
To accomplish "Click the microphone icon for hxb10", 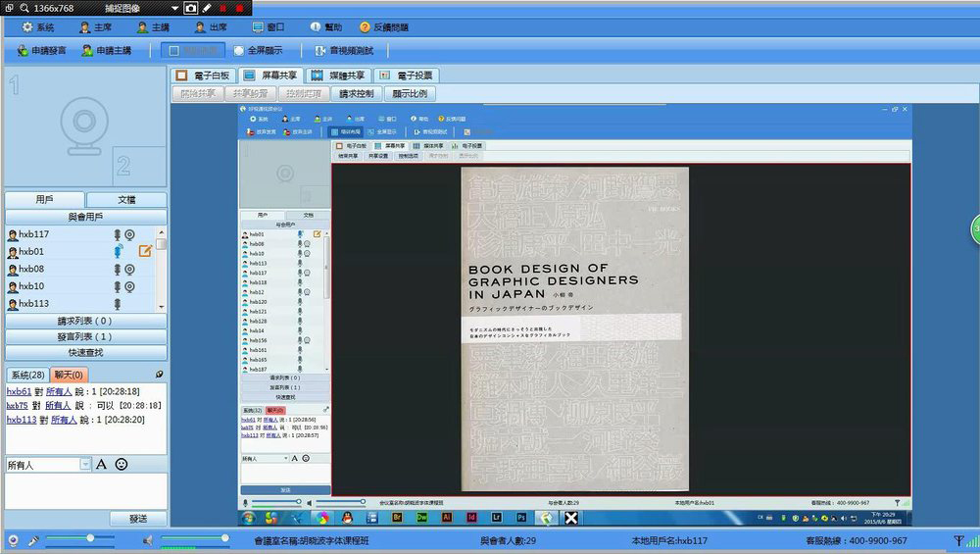I will pos(117,287).
